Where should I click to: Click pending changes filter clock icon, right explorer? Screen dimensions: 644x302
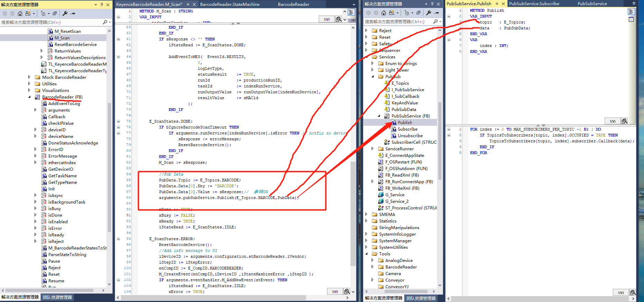pyautogui.click(x=407, y=13)
